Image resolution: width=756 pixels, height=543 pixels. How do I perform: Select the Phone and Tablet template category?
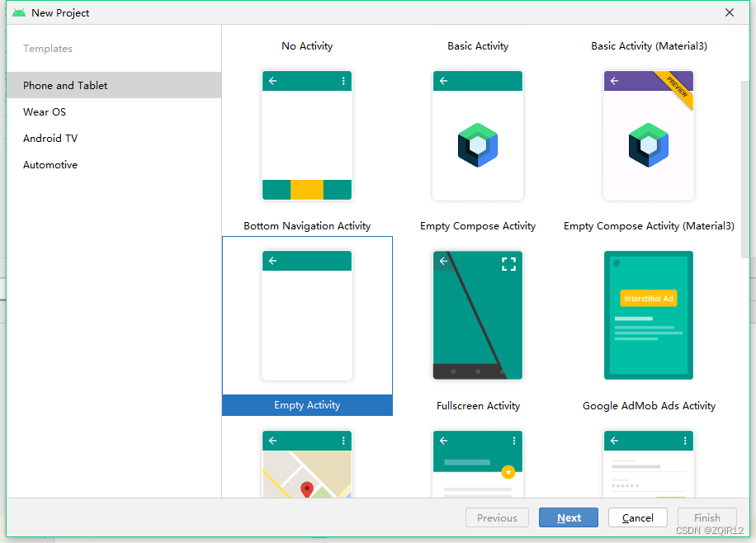tap(114, 85)
